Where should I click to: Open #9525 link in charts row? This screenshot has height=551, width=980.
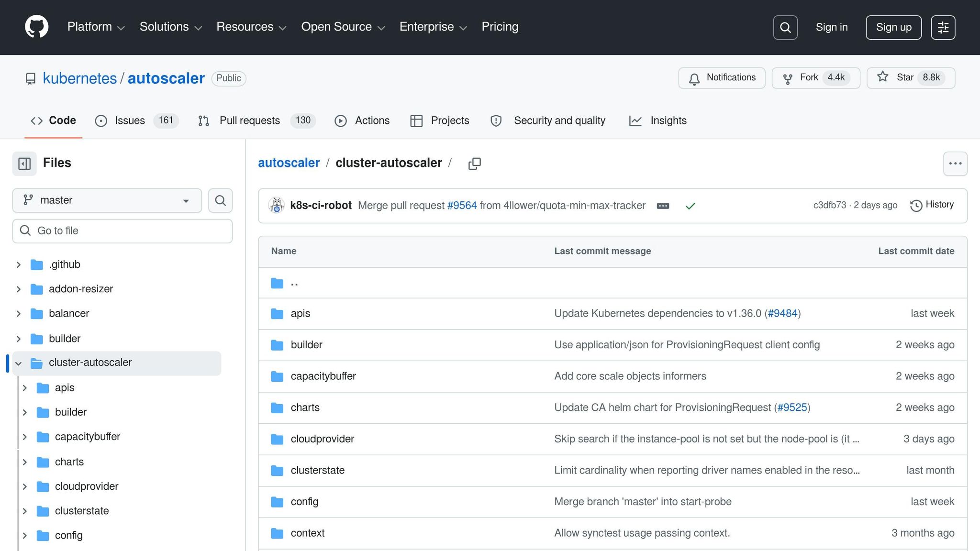click(x=792, y=408)
